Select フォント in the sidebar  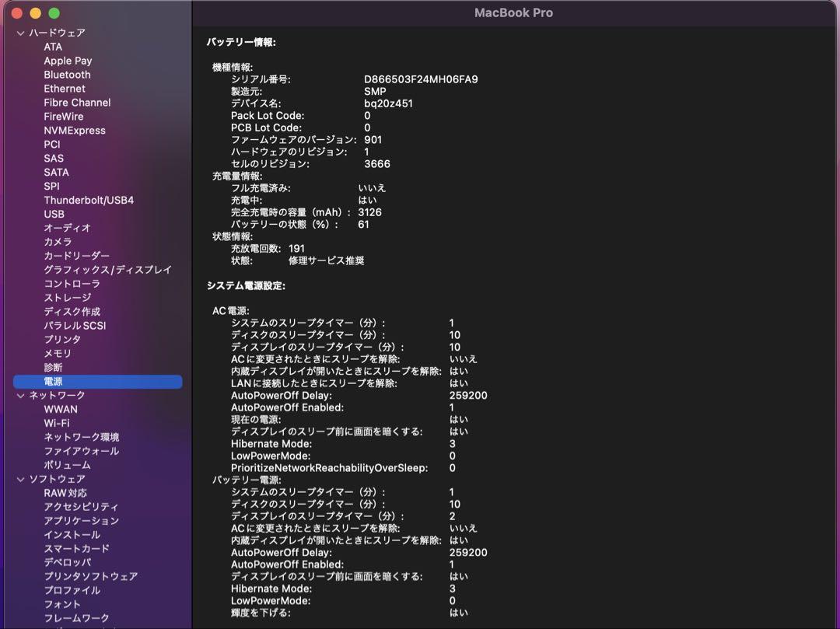click(62, 604)
